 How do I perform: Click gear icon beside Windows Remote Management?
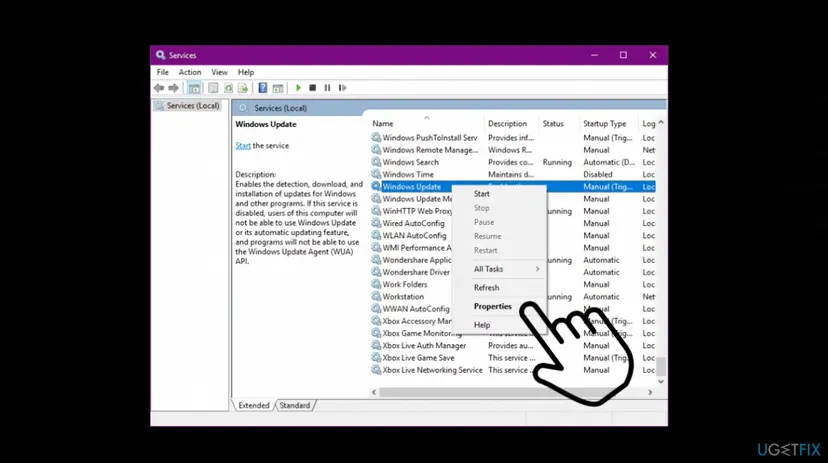tap(376, 150)
